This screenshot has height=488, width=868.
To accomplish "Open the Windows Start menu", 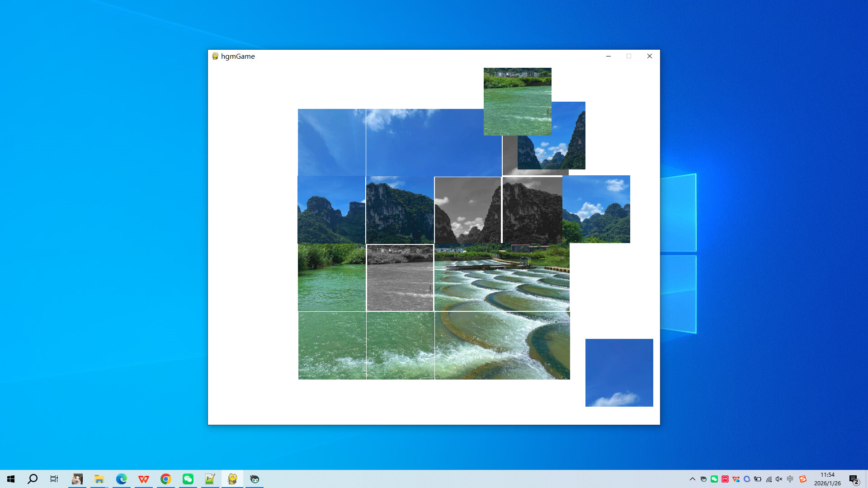I will pyautogui.click(x=10, y=479).
